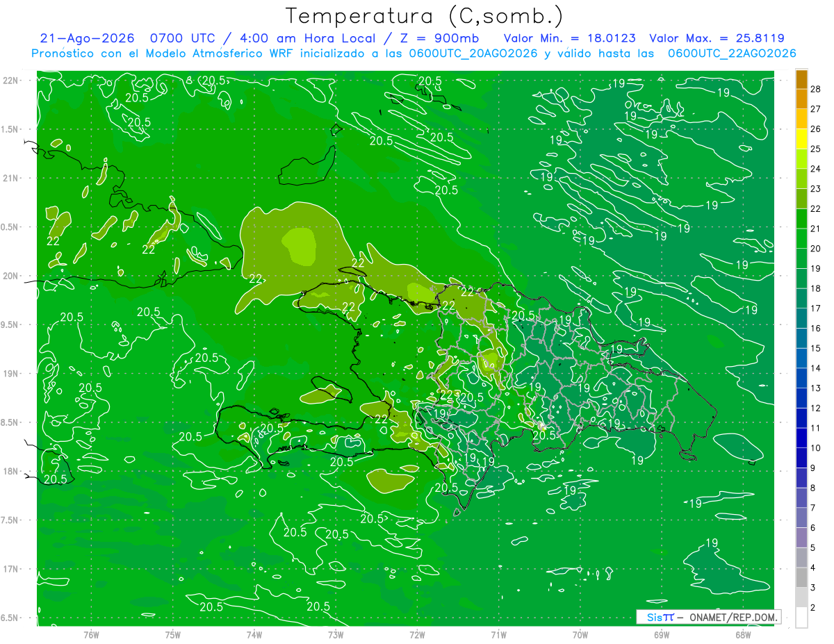Click the 76W longitude axis label
834x644 pixels.
pyautogui.click(x=91, y=634)
